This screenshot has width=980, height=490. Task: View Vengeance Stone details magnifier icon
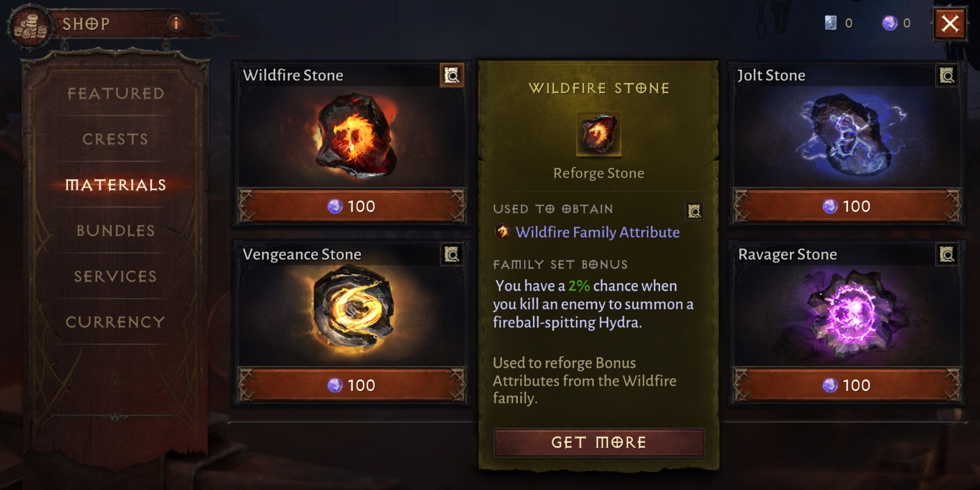pyautogui.click(x=452, y=255)
